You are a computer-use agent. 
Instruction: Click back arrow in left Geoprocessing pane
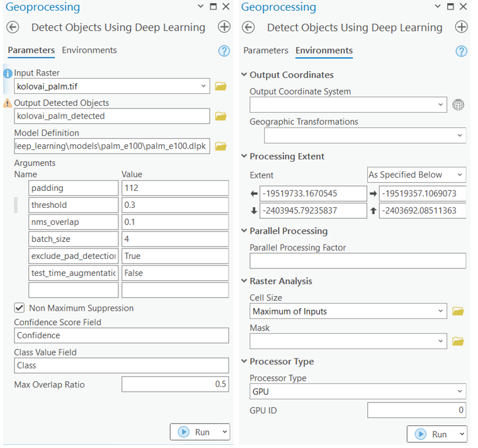(x=13, y=27)
